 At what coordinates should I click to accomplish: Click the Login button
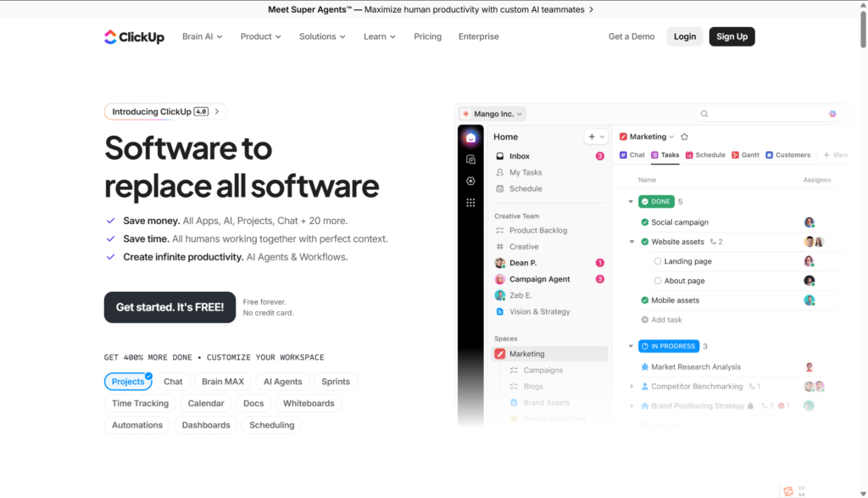tap(685, 36)
